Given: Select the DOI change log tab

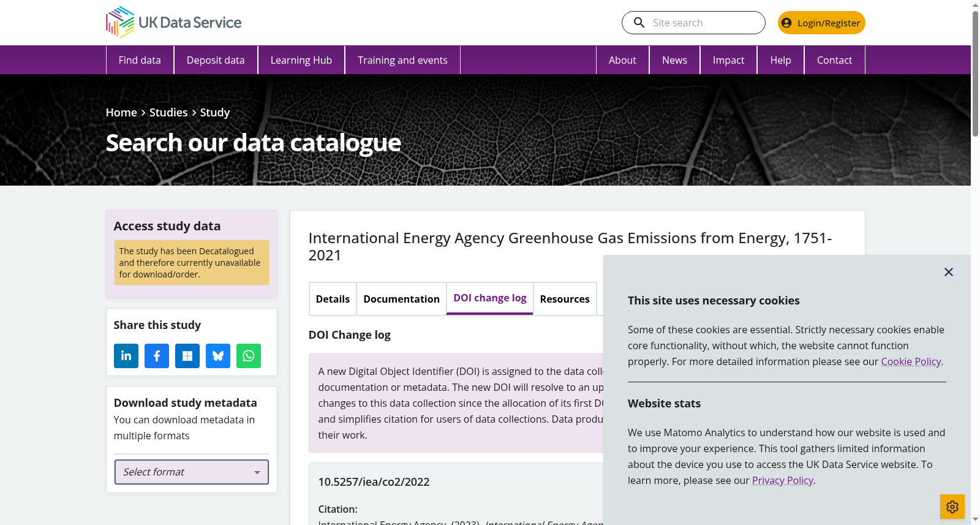Looking at the screenshot, I should click(x=490, y=298).
